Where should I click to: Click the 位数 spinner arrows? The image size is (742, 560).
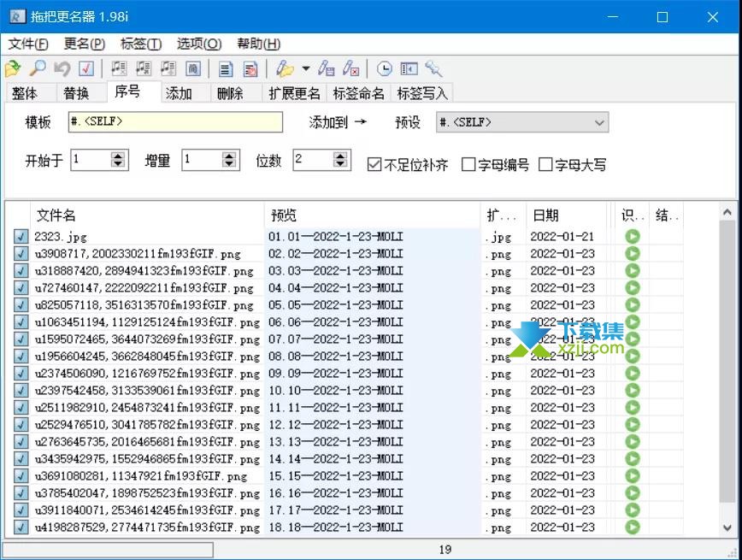340,160
